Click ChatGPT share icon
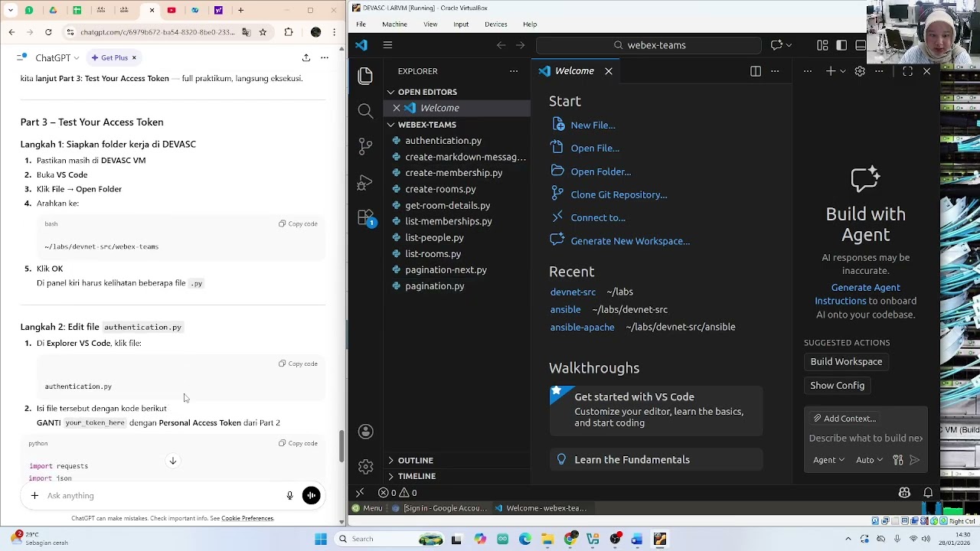Screen dimensions: 980x551 [x=306, y=57]
